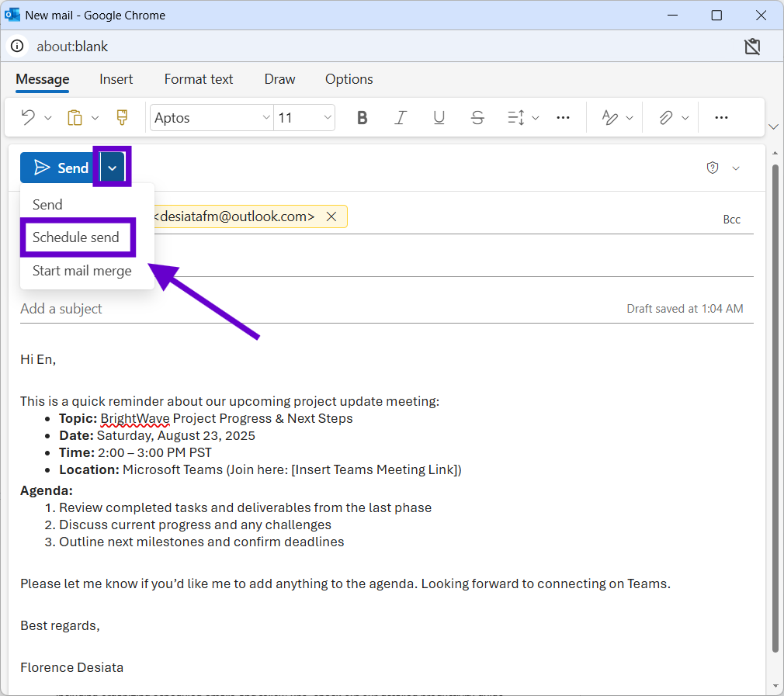Close the New mail window

(761, 15)
